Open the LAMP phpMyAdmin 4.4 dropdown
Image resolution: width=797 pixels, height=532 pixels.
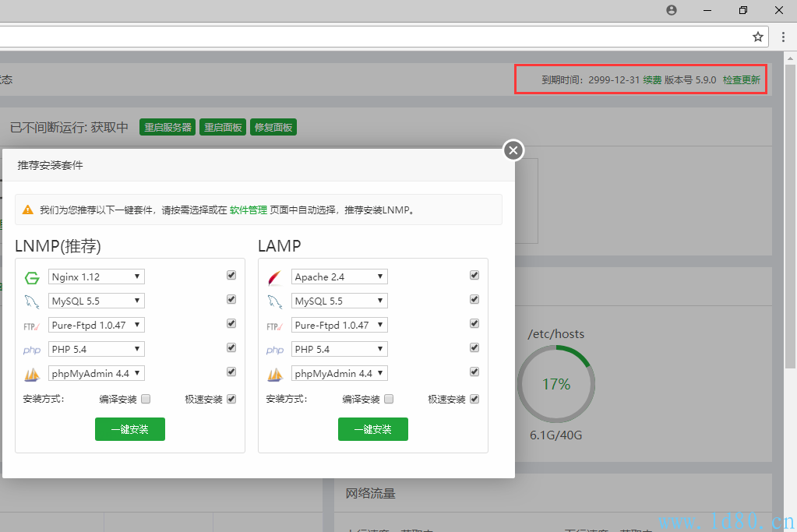pyautogui.click(x=340, y=373)
